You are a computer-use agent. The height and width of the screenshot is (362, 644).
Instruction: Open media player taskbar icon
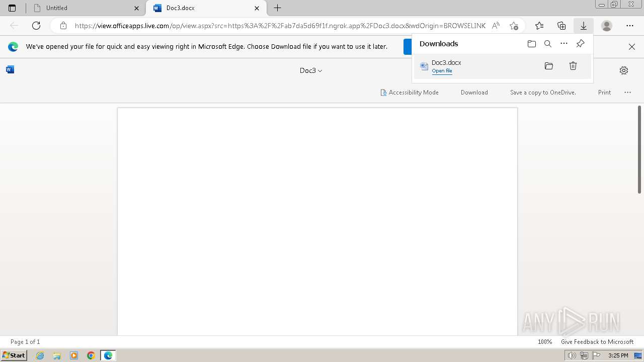(x=74, y=355)
